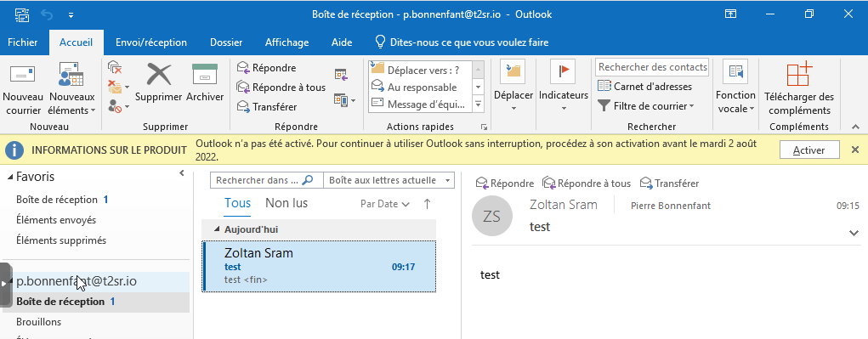Open the more reply actions icon
This screenshot has width=868, height=339.
click(x=345, y=100)
